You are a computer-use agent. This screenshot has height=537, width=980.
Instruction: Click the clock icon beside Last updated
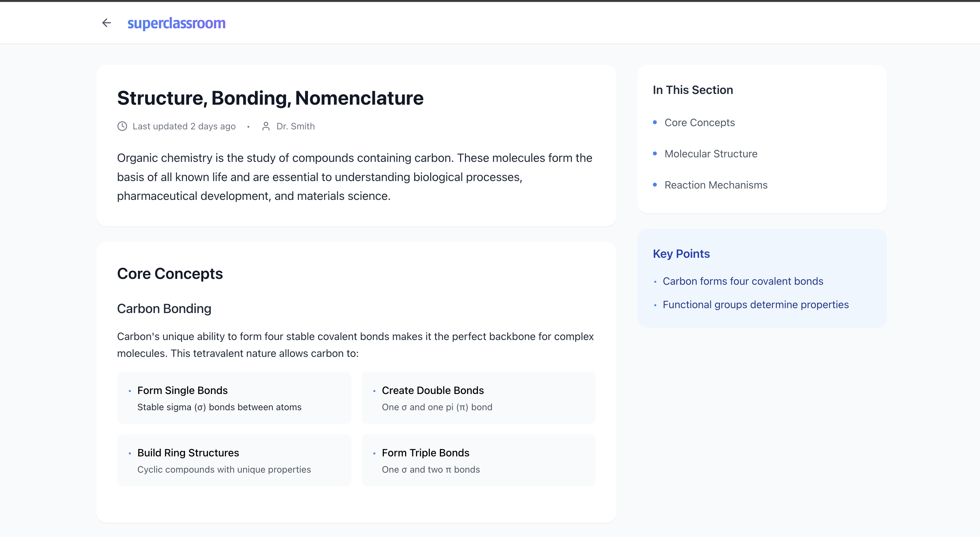click(122, 126)
